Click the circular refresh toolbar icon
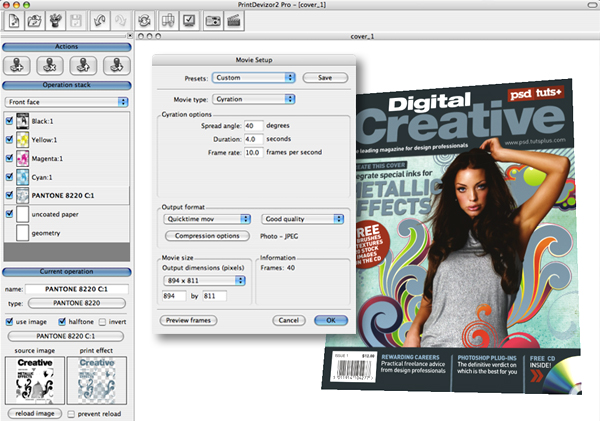 point(144,21)
